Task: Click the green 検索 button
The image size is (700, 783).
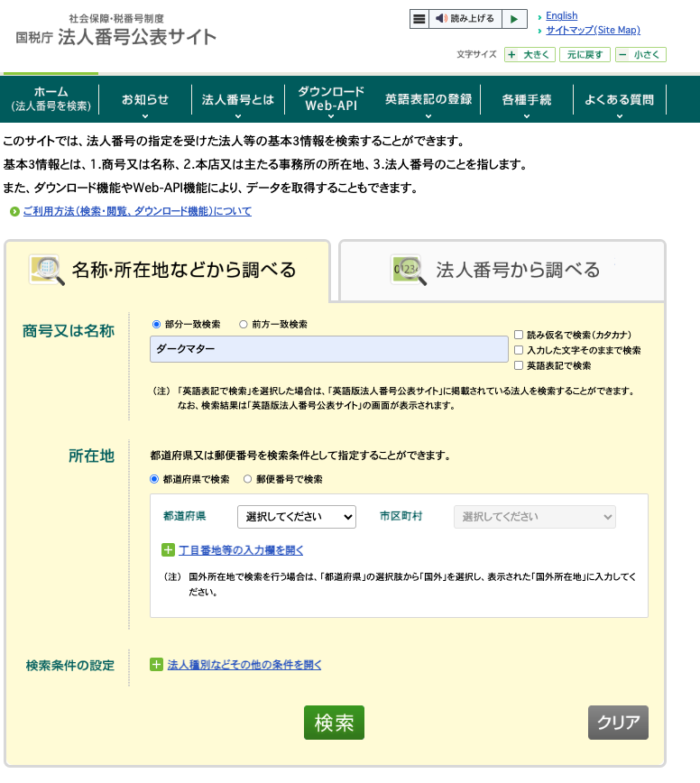Action: click(334, 723)
